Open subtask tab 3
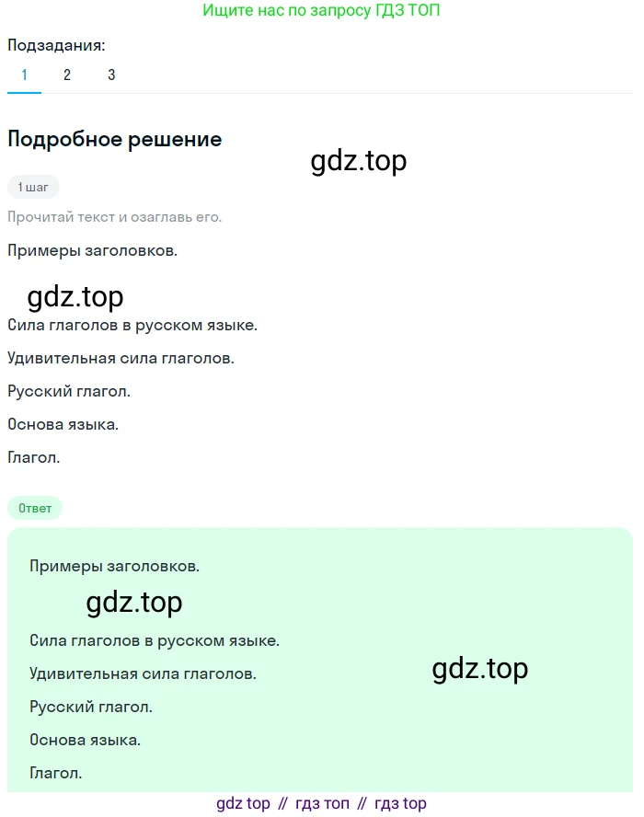The image size is (644, 817). point(111,75)
